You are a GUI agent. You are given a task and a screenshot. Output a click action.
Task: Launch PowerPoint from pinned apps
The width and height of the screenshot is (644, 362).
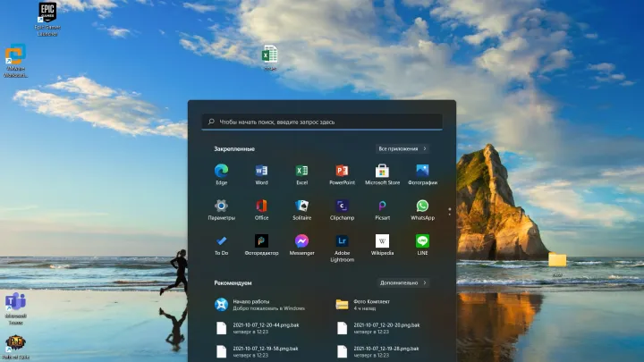click(x=342, y=172)
